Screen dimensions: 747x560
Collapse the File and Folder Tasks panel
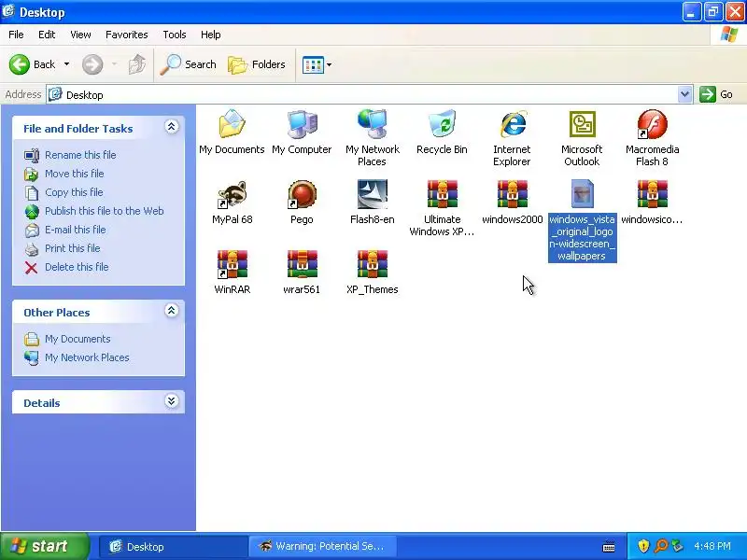172,127
